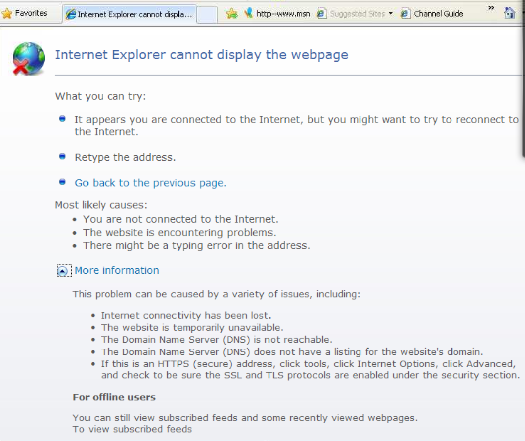525x441 pixels.
Task: Open the Suggested Sites dropdown arrow
Action: pyautogui.click(x=390, y=14)
